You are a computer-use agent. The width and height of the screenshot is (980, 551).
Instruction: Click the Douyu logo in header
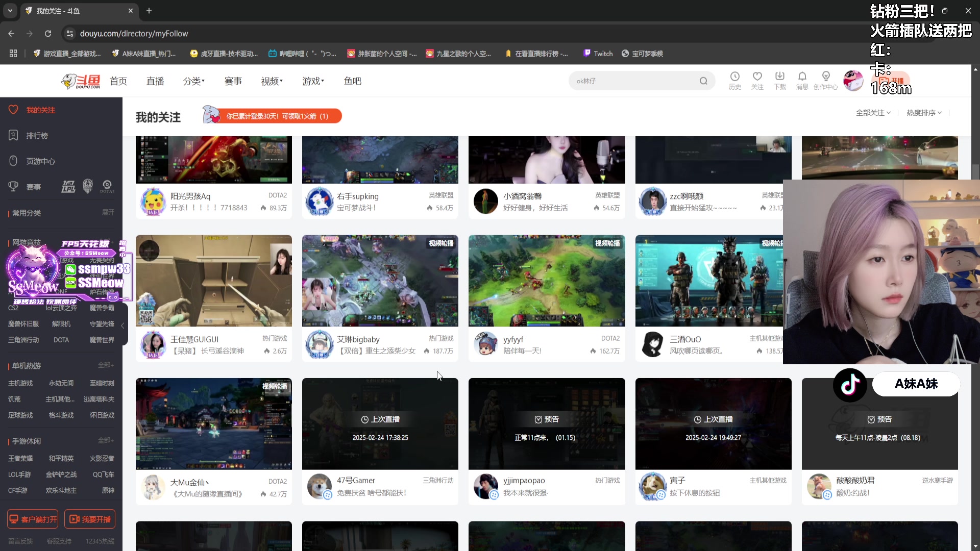click(x=81, y=81)
